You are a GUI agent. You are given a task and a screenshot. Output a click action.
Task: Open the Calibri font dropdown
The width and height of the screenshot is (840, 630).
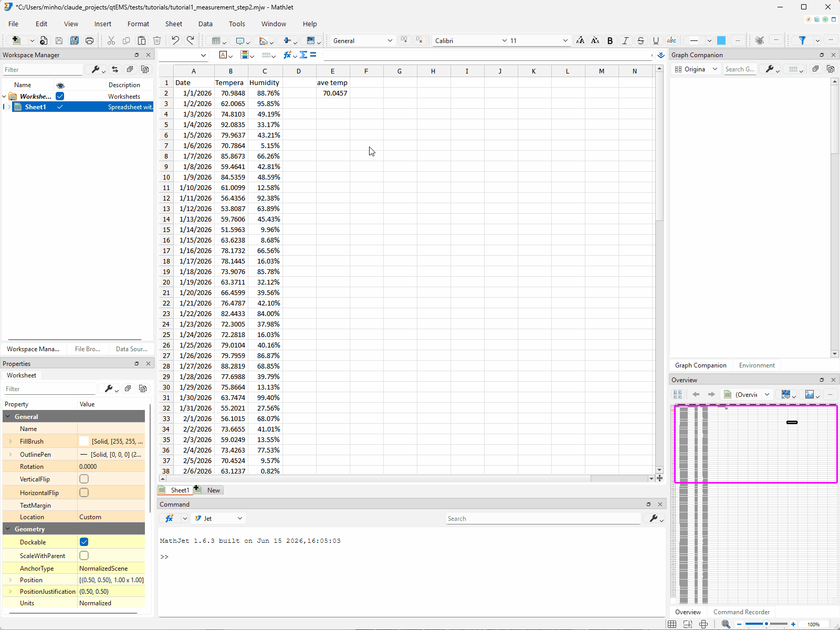point(470,40)
